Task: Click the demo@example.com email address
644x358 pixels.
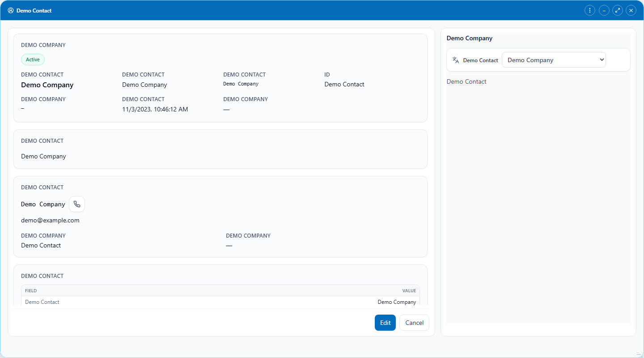Action: point(50,220)
